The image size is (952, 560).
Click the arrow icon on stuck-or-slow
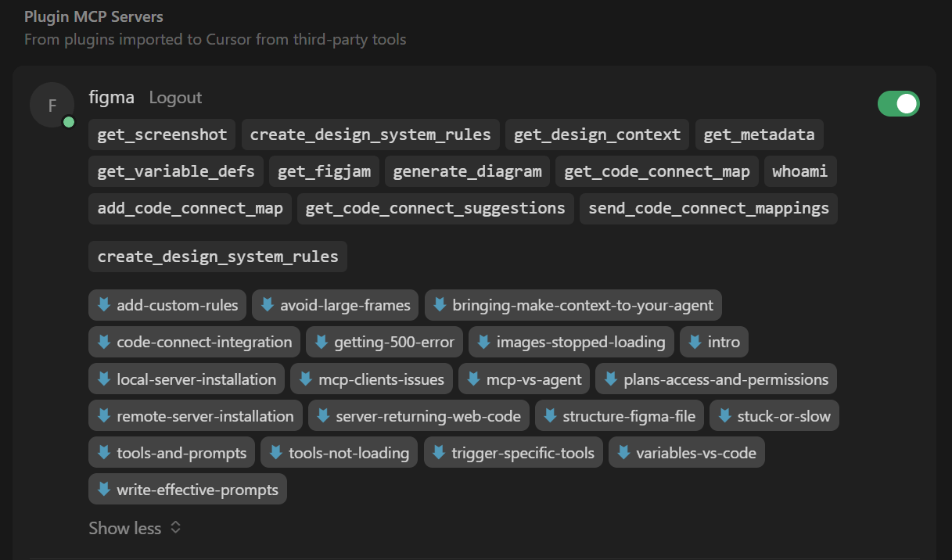click(724, 415)
